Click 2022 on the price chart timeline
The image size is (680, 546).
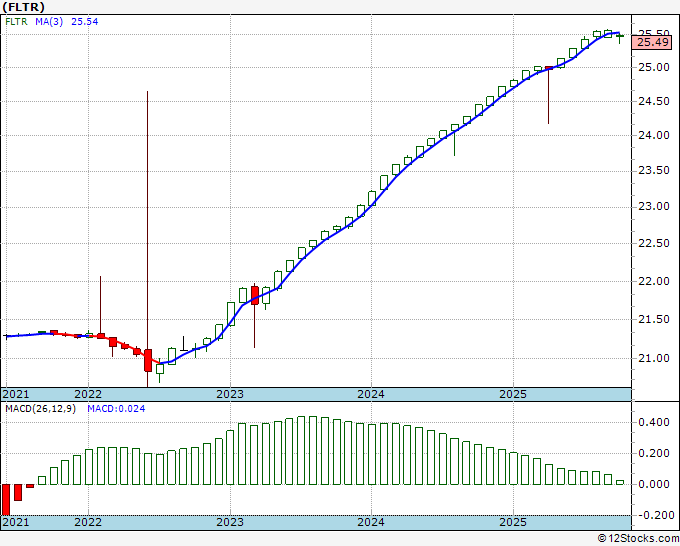point(88,394)
